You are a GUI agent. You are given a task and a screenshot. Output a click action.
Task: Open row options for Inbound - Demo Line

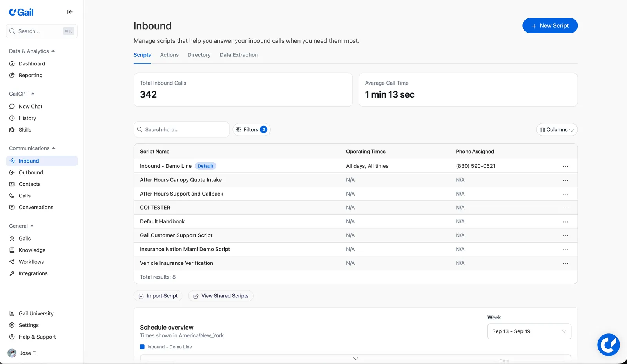click(x=565, y=167)
